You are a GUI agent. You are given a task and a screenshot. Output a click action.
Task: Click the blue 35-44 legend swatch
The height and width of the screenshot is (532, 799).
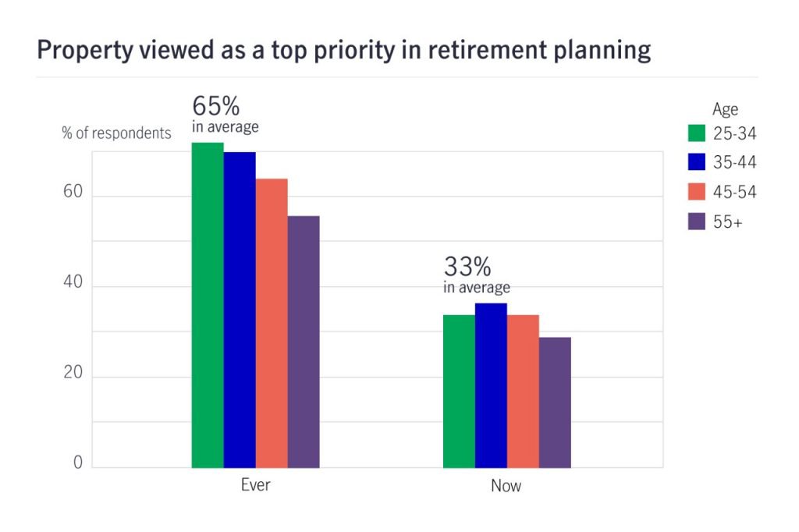click(x=697, y=162)
